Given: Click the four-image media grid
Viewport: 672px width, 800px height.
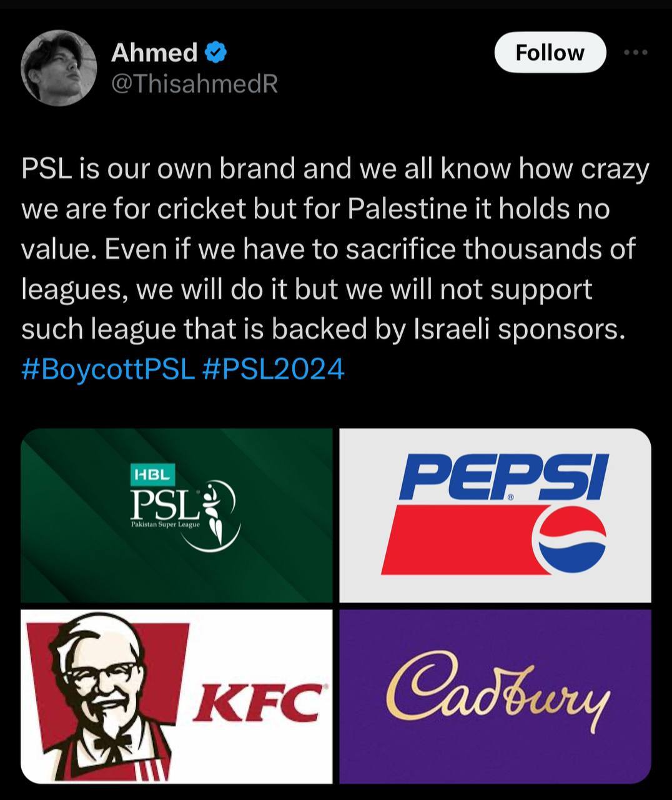Looking at the screenshot, I should (x=336, y=605).
